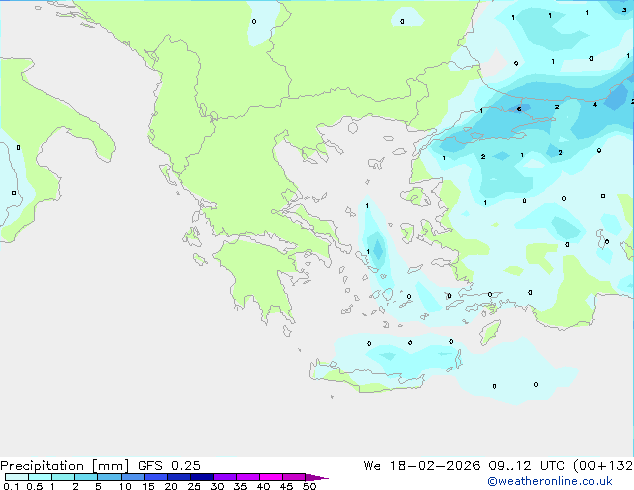Image resolution: width=634 pixels, height=490 pixels.
Task: Pick the 45–50 mm legend color swatch
Action: point(294,477)
